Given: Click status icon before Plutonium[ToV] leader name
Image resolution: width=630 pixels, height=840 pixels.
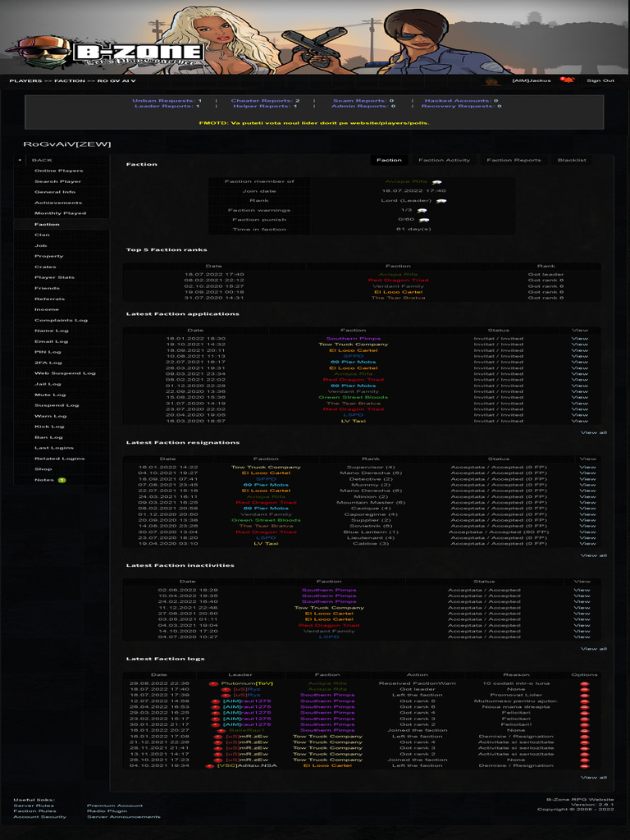Looking at the screenshot, I should click(213, 684).
